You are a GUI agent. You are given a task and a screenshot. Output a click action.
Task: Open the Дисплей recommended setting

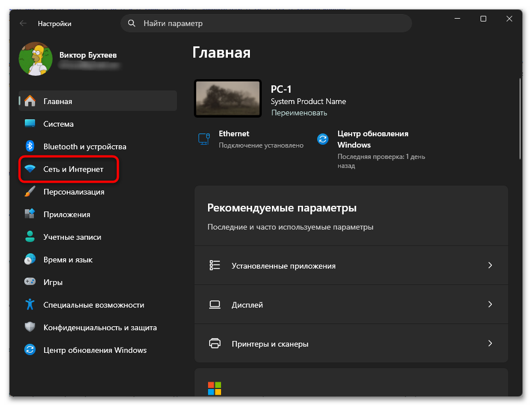click(x=351, y=304)
